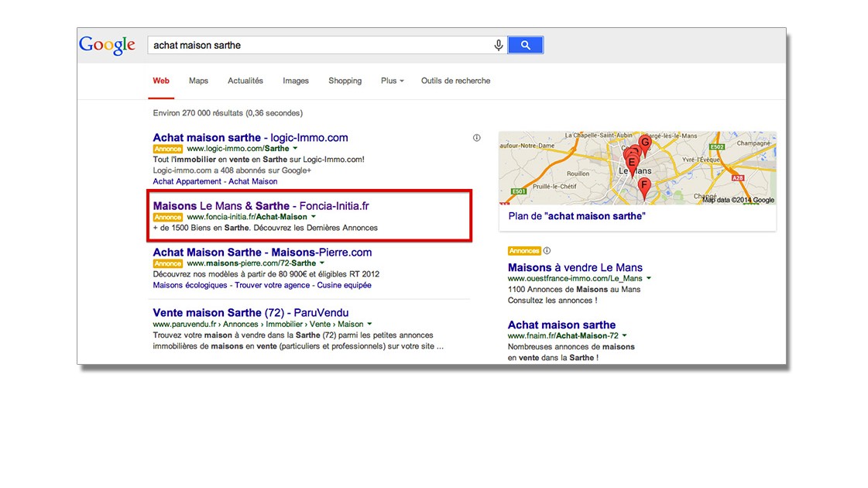
Task: Click the 'Trouvez votre maison à vendre' snippet
Action: point(298,341)
